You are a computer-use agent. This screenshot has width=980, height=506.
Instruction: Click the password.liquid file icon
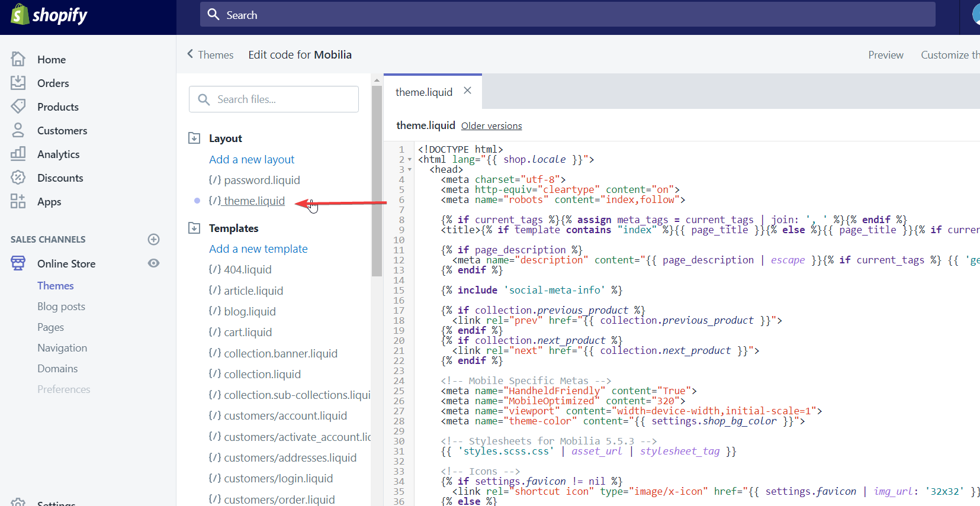[215, 179]
